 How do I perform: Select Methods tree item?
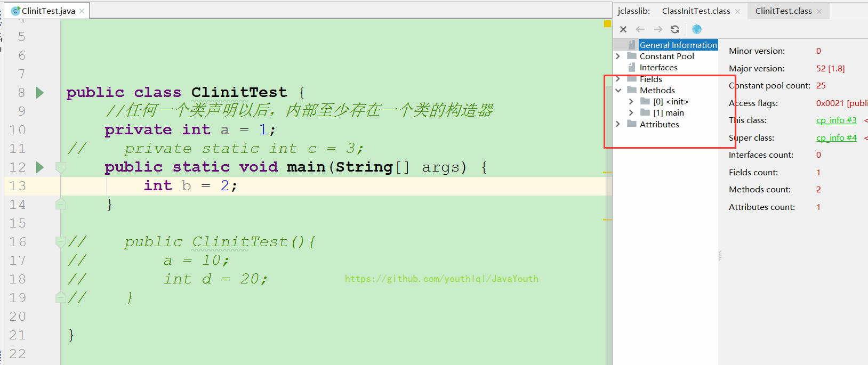(x=657, y=90)
